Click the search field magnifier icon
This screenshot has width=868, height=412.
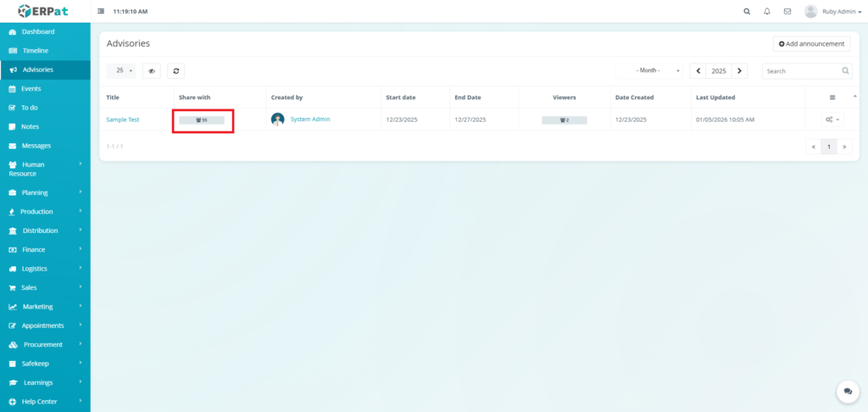coord(846,71)
